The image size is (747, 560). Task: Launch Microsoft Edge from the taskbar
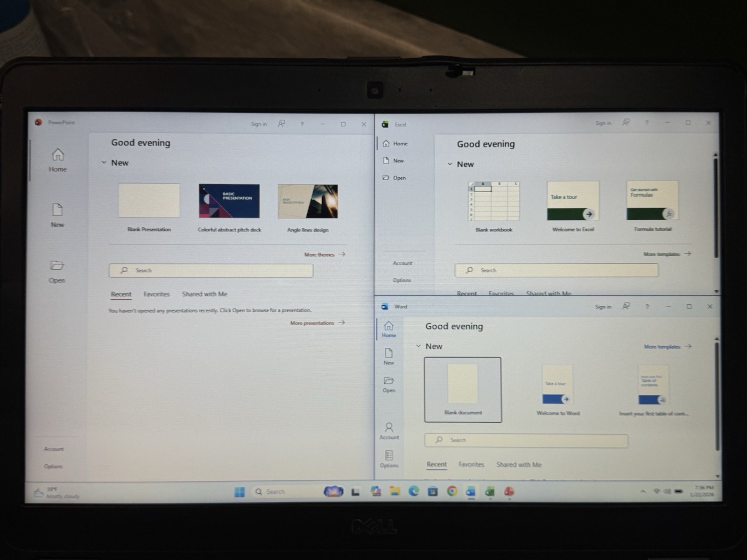click(x=414, y=491)
